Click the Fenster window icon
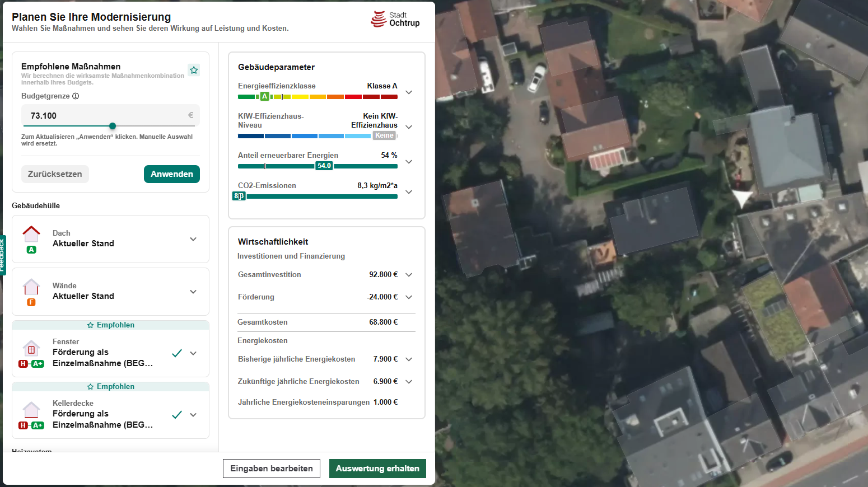This screenshot has width=868, height=487. (x=31, y=349)
